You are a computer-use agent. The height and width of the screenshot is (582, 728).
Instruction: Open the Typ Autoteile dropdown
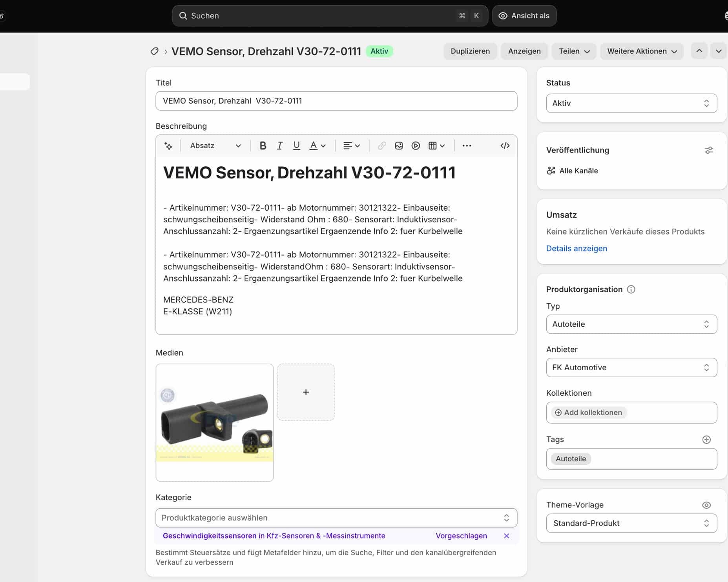pyautogui.click(x=631, y=324)
